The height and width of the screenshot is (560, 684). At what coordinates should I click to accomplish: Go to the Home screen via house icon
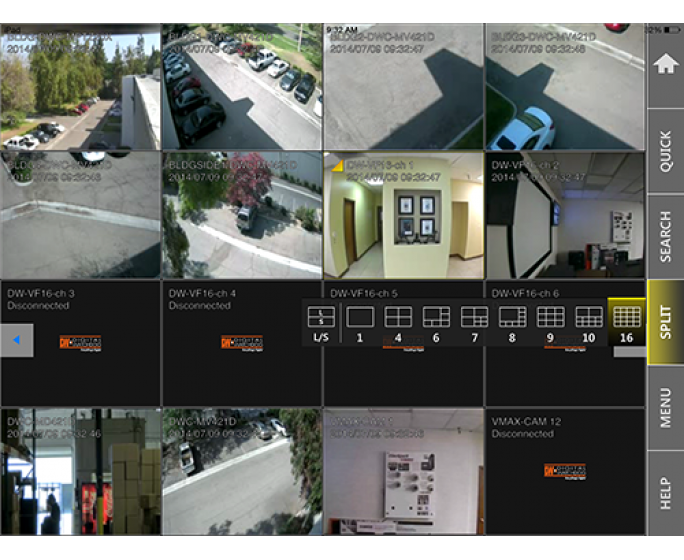666,65
